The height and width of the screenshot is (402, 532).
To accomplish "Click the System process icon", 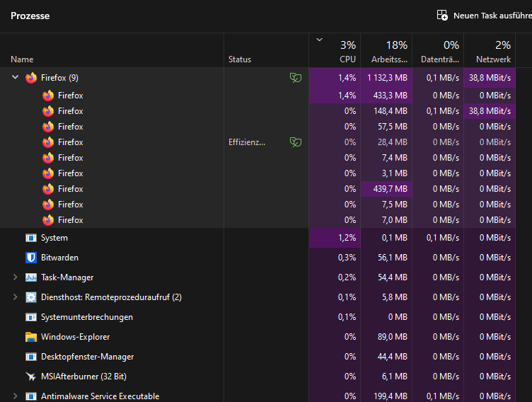I will 31,238.
